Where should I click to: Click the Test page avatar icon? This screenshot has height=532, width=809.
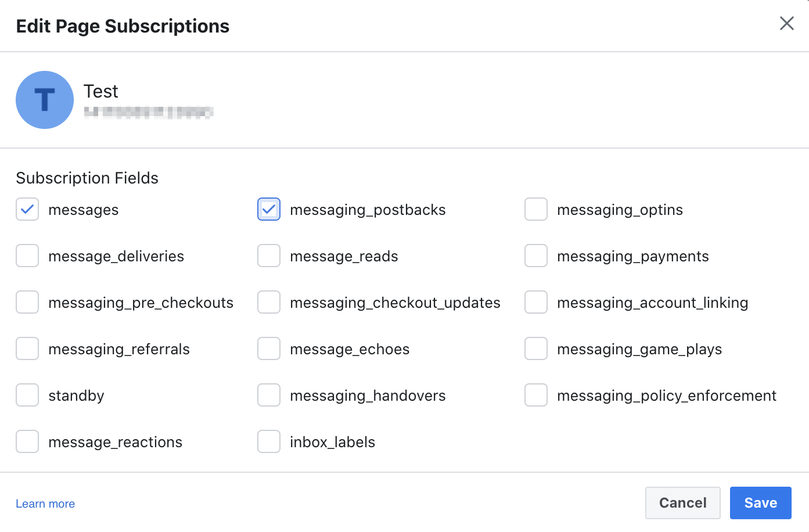coord(45,100)
